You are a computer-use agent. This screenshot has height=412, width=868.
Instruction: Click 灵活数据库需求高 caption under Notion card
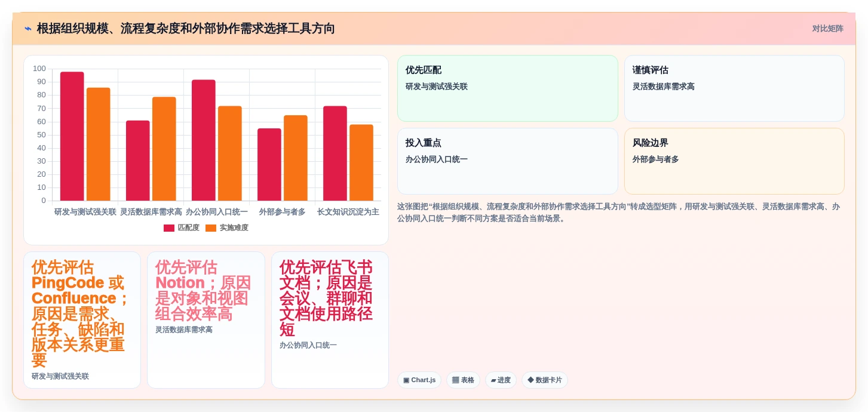click(184, 330)
